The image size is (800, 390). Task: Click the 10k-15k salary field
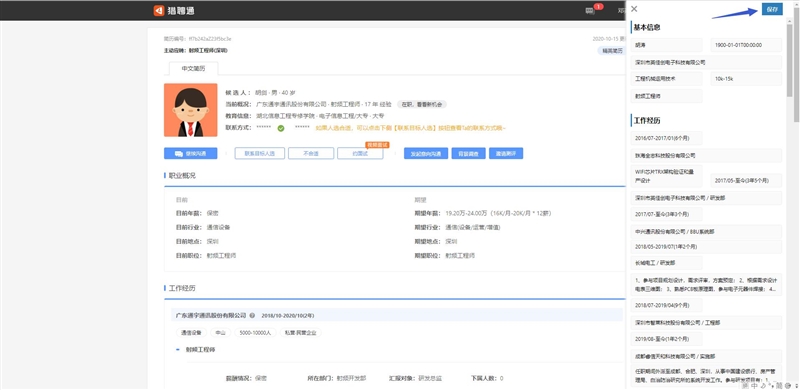(746, 79)
